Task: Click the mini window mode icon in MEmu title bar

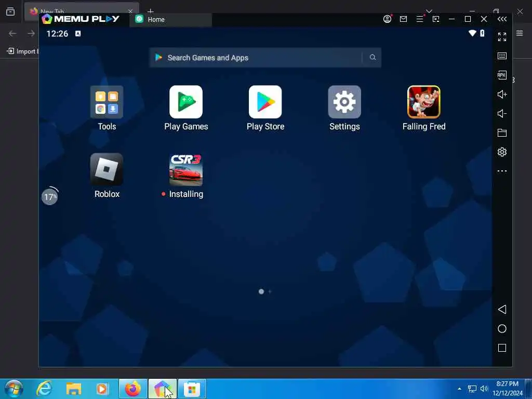Action: coord(436,19)
